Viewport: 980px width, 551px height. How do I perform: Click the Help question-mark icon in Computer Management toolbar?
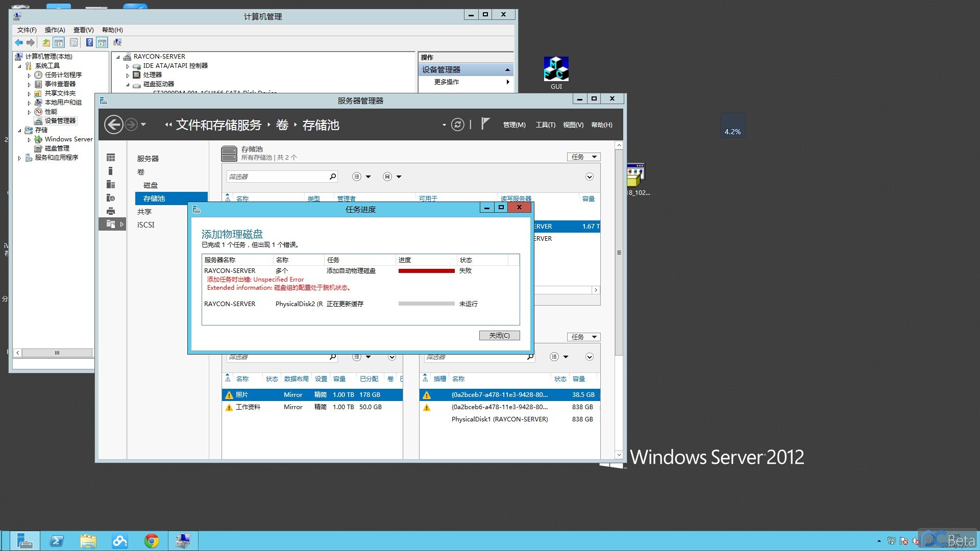(90, 42)
